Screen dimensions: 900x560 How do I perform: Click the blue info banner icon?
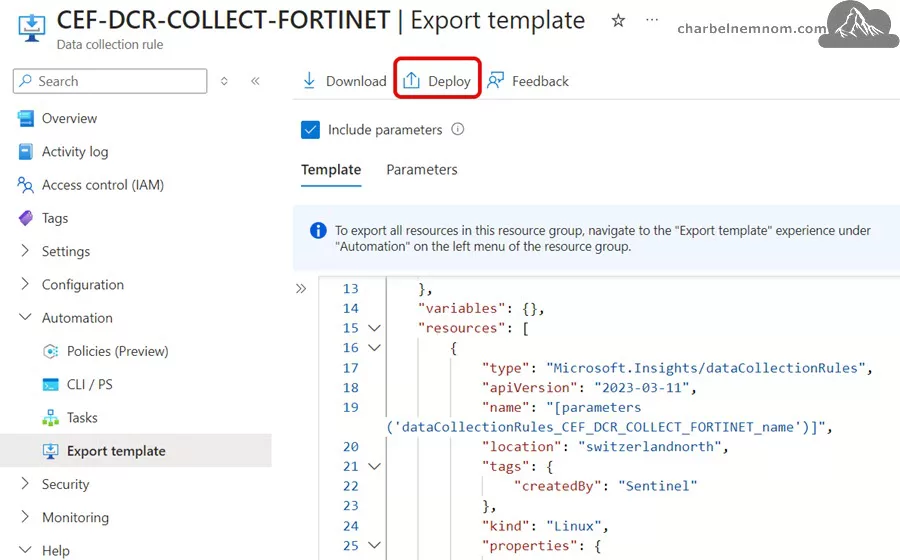318,230
